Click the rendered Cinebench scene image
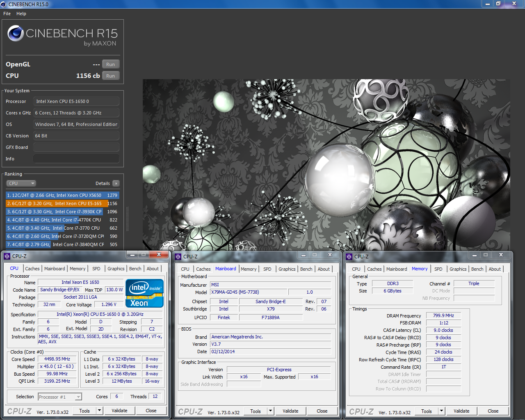Image resolution: width=525 pixels, height=420 pixels. (x=326, y=165)
